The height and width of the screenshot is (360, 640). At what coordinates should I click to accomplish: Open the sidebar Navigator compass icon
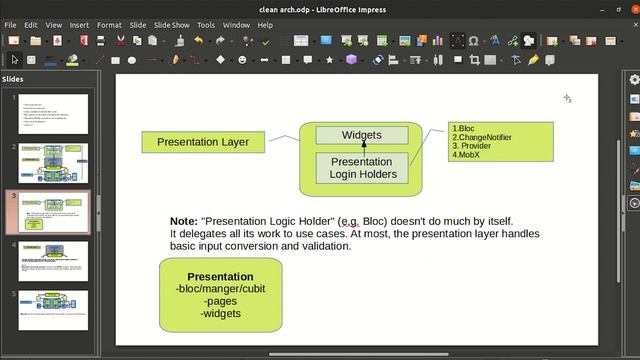pyautogui.click(x=634, y=203)
